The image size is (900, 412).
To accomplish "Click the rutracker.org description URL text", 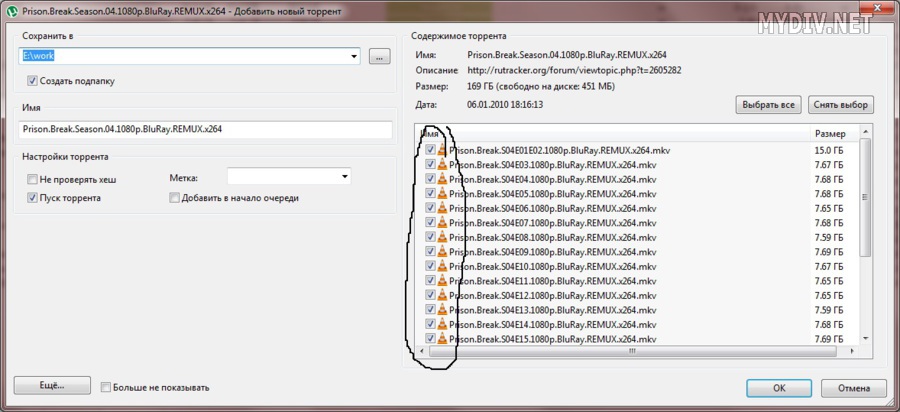I will coord(575,71).
